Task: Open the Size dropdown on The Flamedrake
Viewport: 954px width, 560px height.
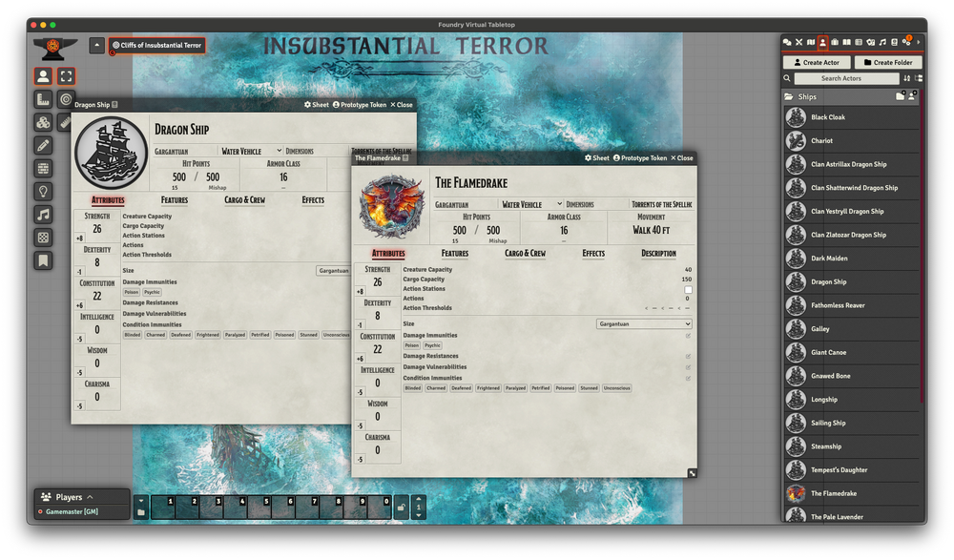Action: coord(644,324)
